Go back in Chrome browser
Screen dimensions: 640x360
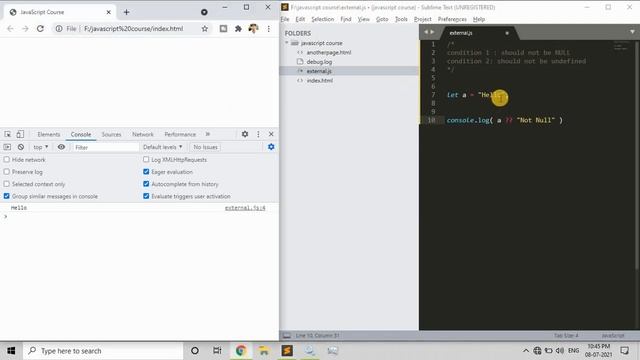[x=10, y=29]
